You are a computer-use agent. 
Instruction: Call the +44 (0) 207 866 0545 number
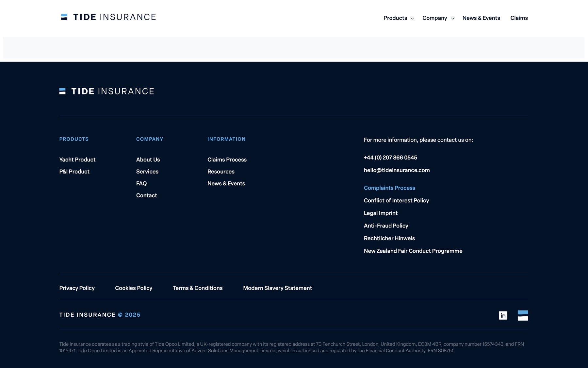pyautogui.click(x=390, y=158)
